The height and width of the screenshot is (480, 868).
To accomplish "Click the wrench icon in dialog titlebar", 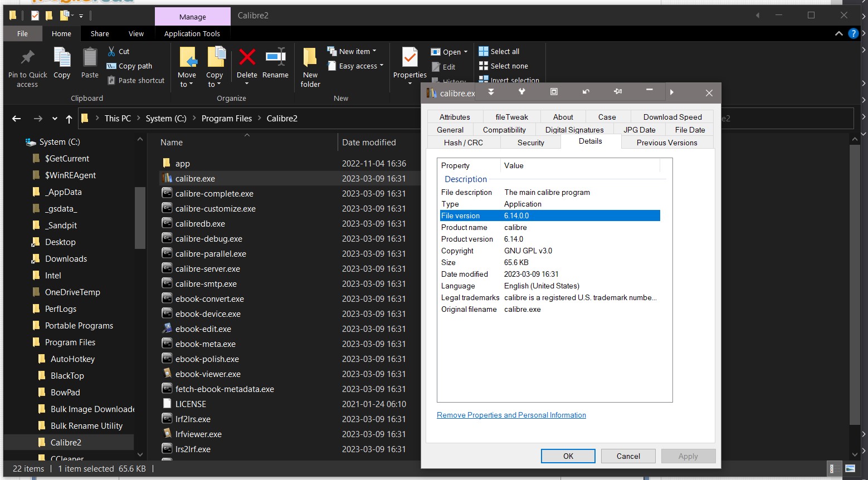I will coord(522,92).
